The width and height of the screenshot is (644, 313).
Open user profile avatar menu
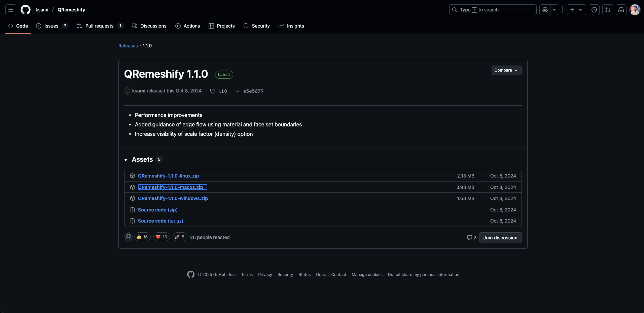point(635,10)
